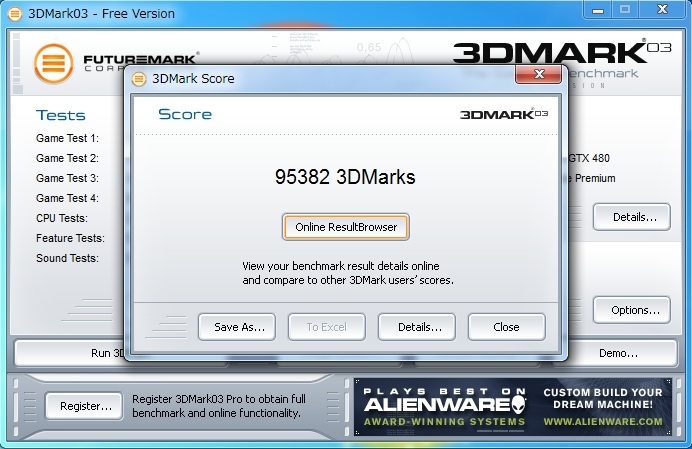This screenshot has width=692, height=449.
Task: Click the CPU Tests: label
Action: click(x=62, y=218)
